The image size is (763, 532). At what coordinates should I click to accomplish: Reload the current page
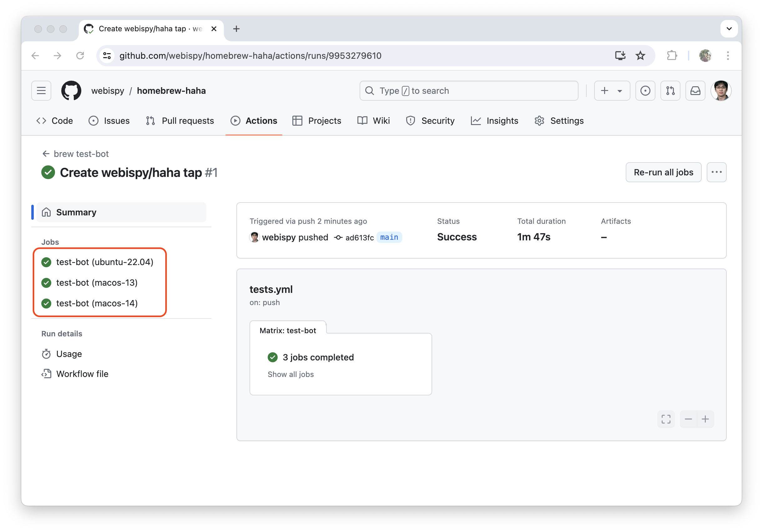coord(80,55)
